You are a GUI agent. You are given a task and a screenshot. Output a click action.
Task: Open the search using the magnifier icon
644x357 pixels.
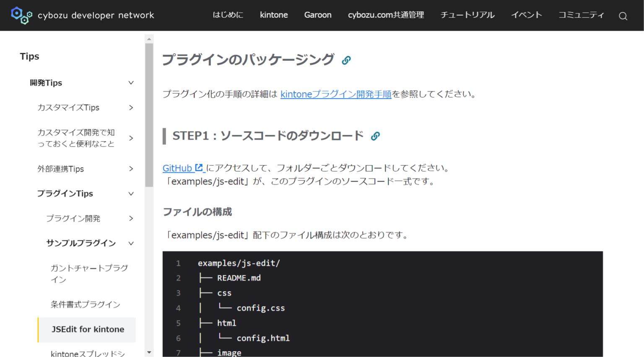[x=623, y=16]
